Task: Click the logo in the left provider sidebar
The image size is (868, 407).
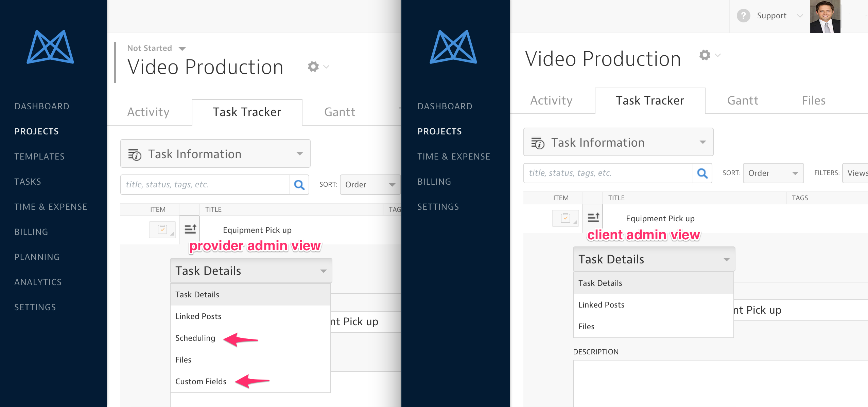Action: coord(50,47)
